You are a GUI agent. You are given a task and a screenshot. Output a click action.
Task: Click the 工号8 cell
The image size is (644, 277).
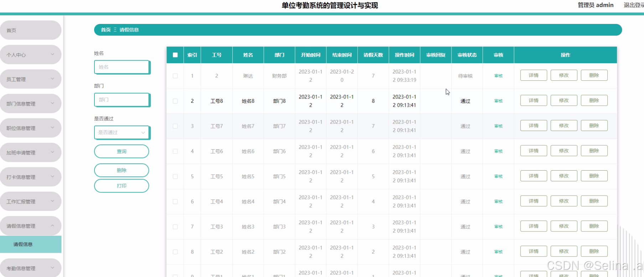pos(217,101)
